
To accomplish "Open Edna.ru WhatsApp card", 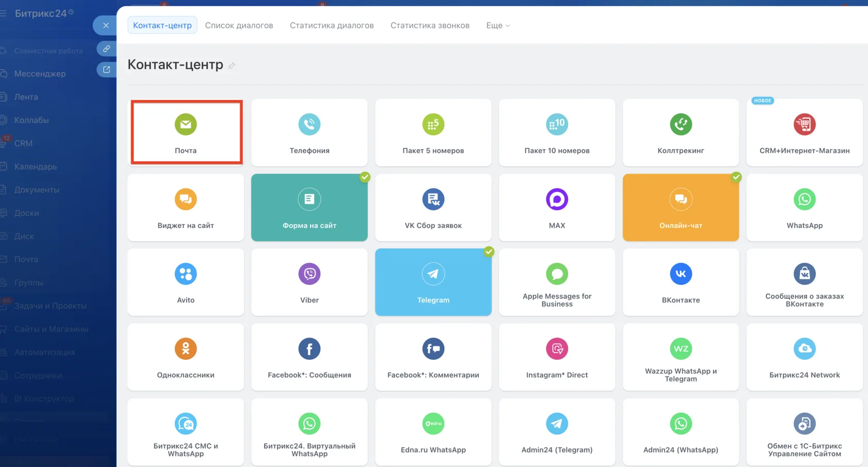I will click(433, 432).
